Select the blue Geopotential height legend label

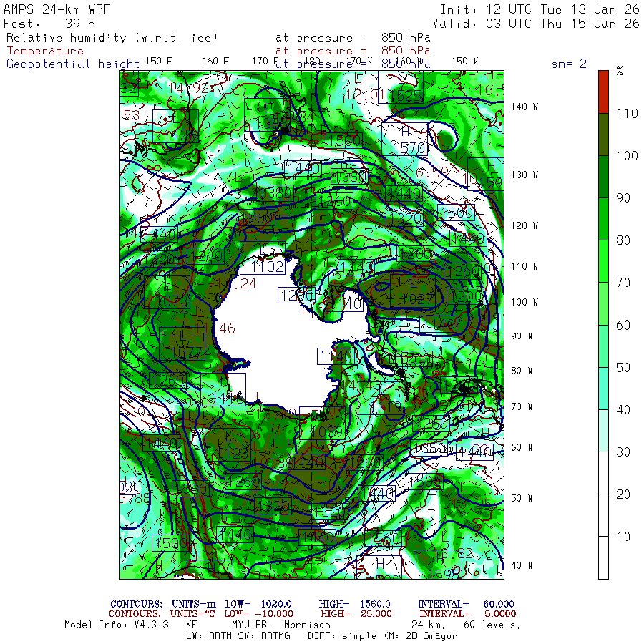73,64
